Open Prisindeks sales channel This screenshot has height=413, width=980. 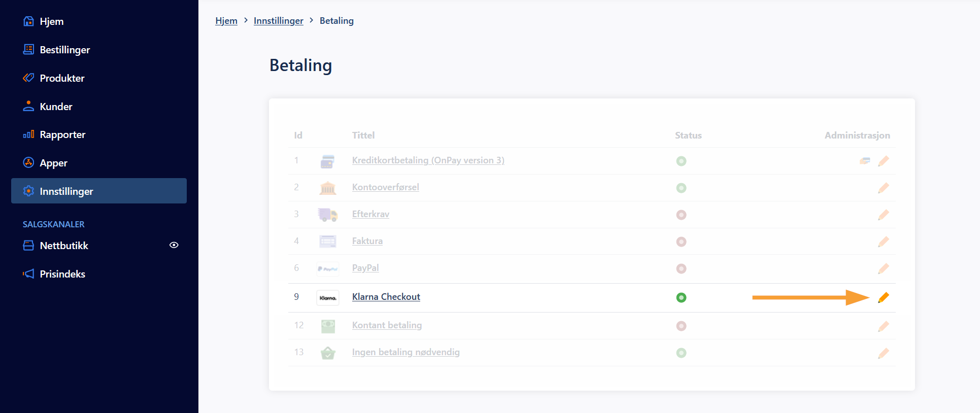(x=63, y=274)
